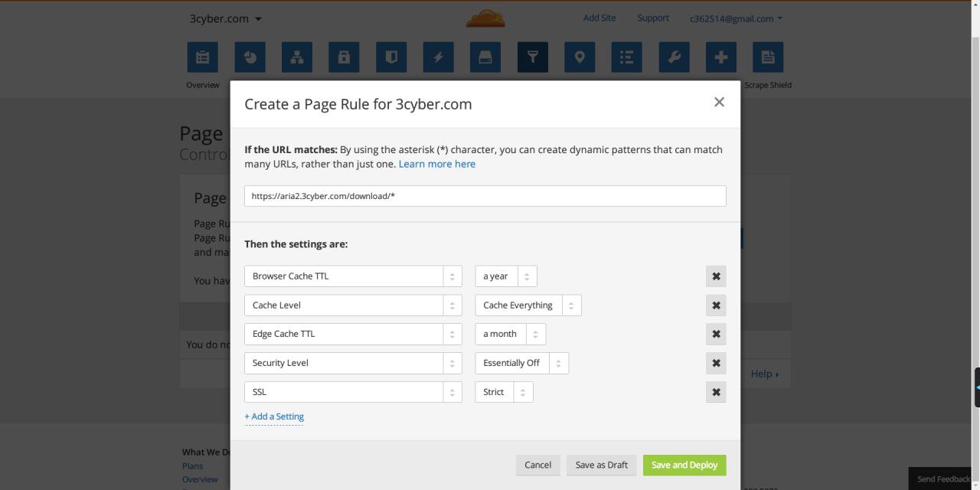Open the Speed lightning bolt icon

coord(438,57)
